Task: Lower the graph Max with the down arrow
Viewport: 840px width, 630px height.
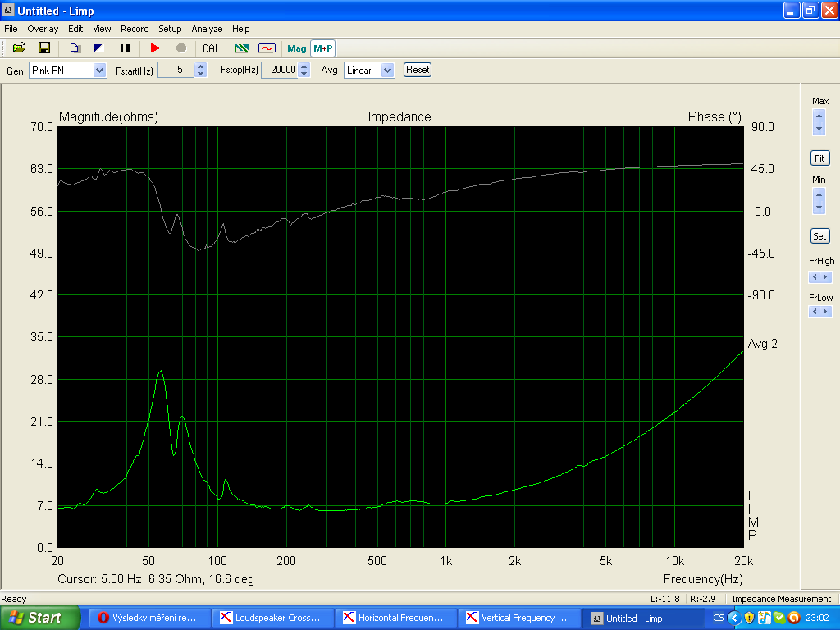Action: pyautogui.click(x=819, y=129)
